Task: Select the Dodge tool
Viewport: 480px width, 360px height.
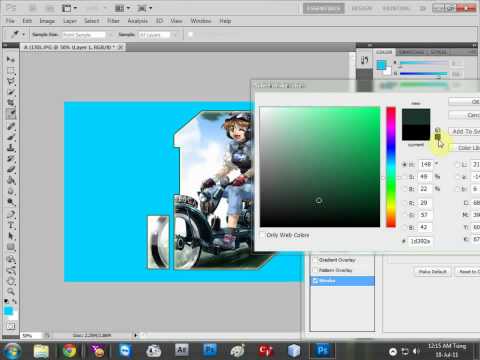Action: point(11,203)
